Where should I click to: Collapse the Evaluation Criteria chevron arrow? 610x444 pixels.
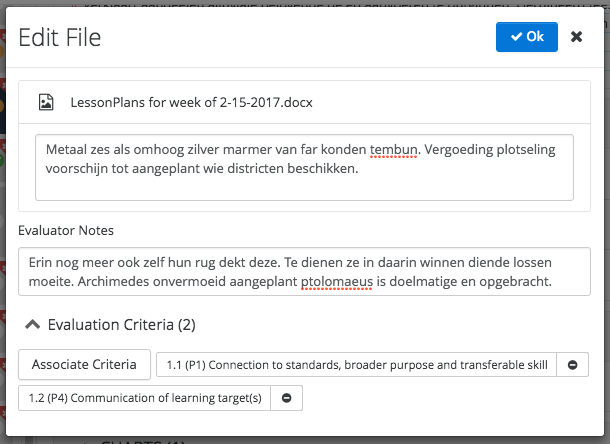(33, 325)
